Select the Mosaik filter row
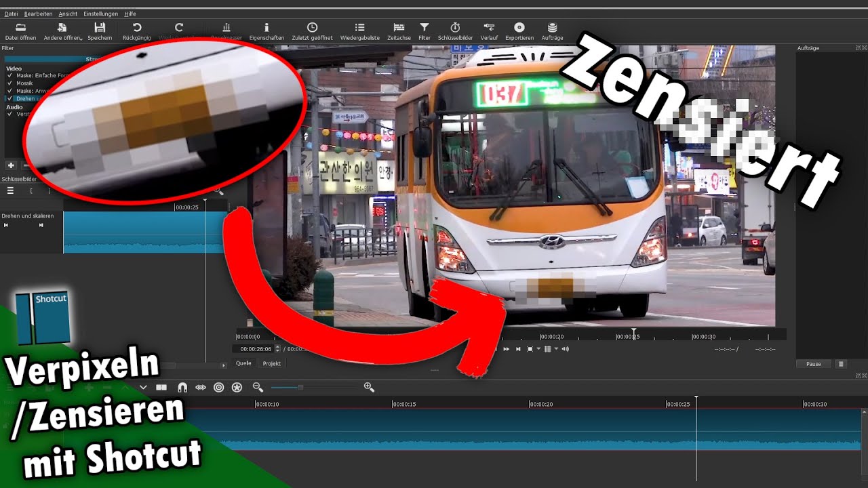The width and height of the screenshot is (868, 488). [x=24, y=83]
